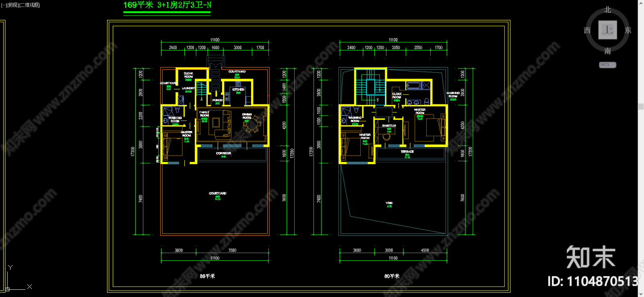Click the east 东 compass direction on ViewCube
The height and width of the screenshot is (297, 644).
pos(627,30)
